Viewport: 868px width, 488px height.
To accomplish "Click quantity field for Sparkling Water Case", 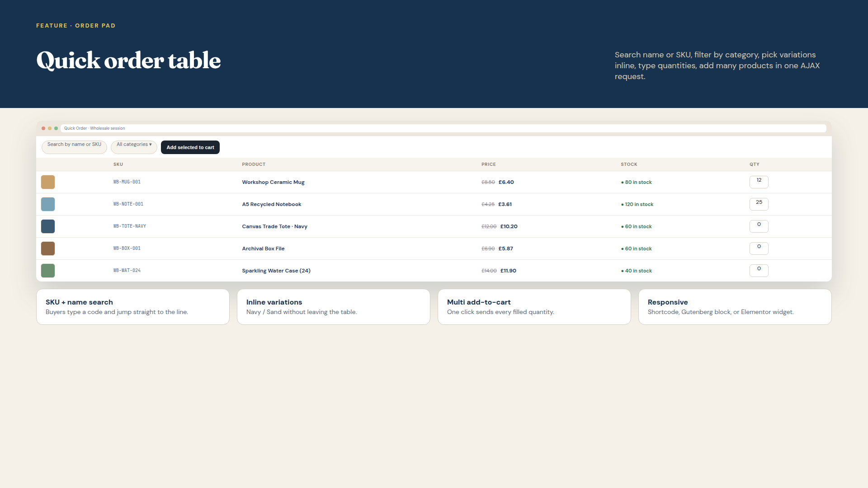I will (759, 271).
